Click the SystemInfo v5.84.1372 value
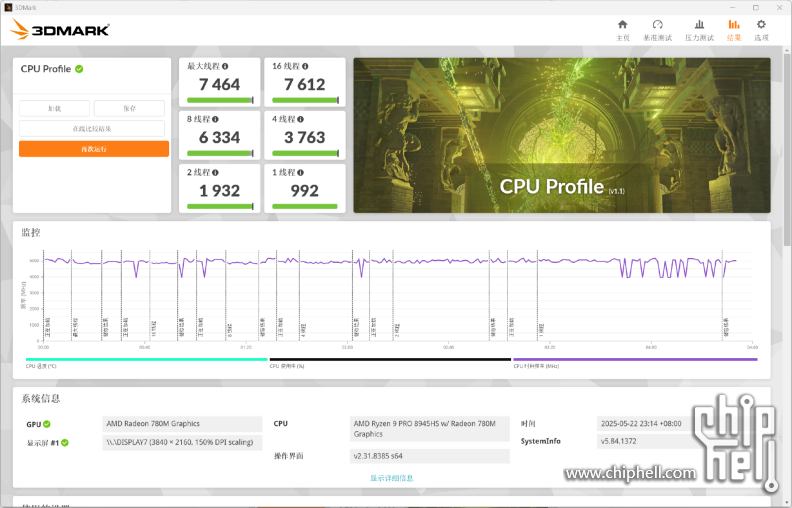Screen dimensions: 792x508 (x=646, y=441)
